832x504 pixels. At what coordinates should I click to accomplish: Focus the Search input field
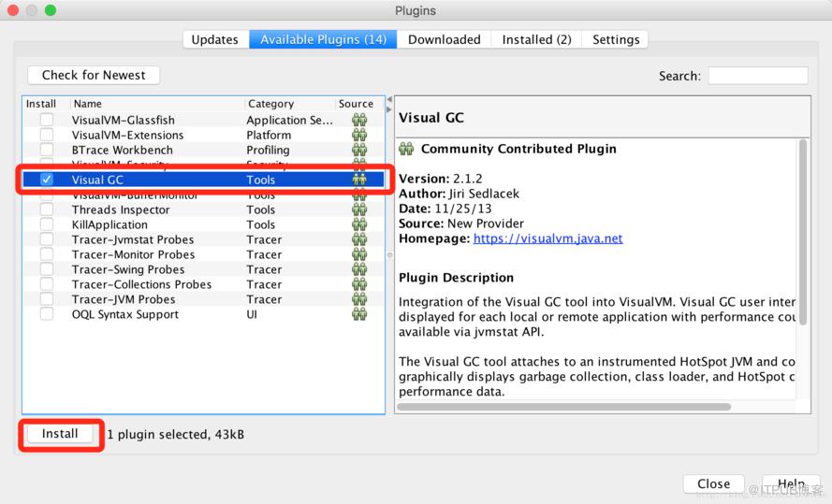pyautogui.click(x=758, y=75)
